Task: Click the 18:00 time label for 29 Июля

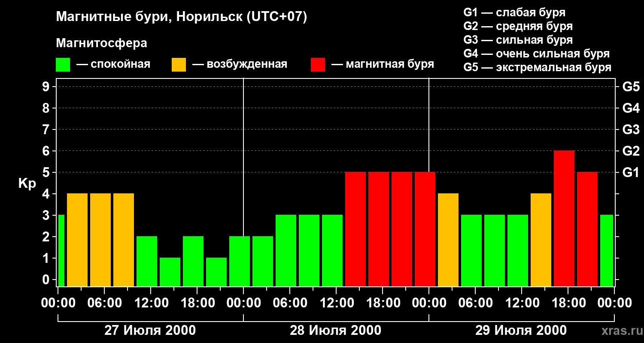Action: [568, 303]
